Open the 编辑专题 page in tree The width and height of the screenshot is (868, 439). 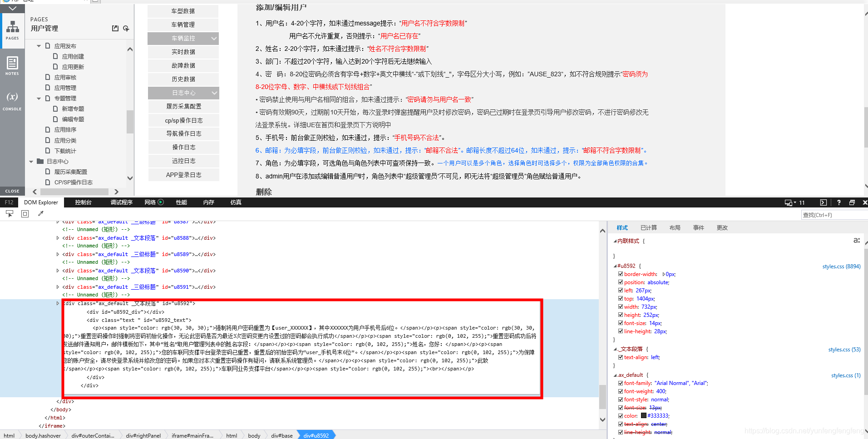[73, 119]
